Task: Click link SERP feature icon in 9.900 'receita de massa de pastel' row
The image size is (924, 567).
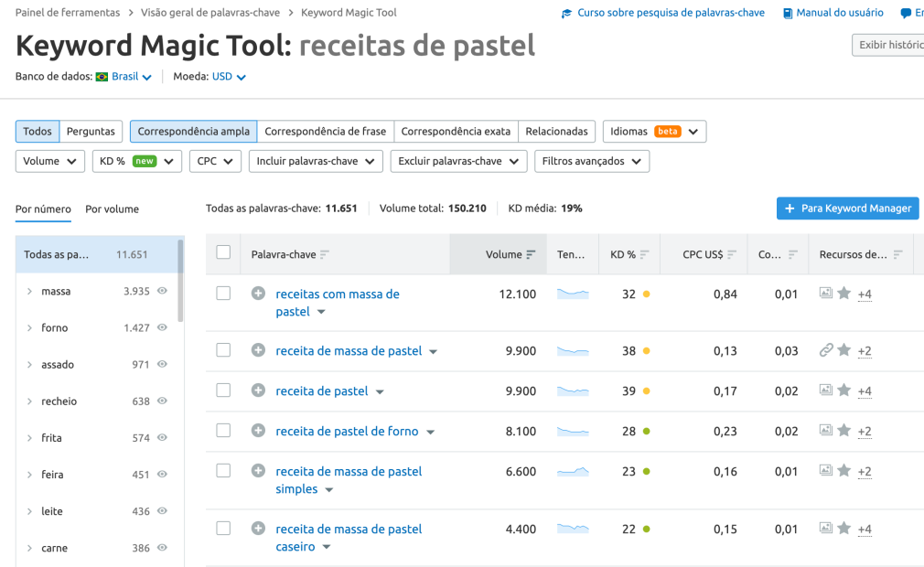Action: coord(826,349)
